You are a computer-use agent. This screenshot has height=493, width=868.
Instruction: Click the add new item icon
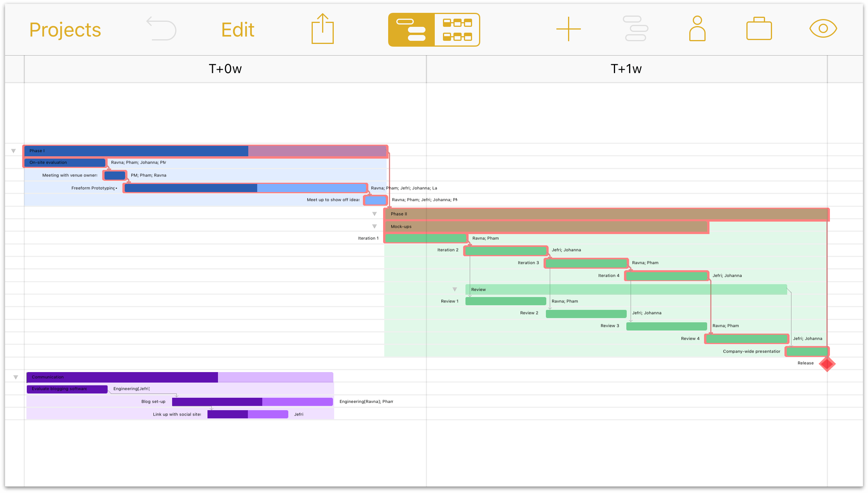[567, 29]
